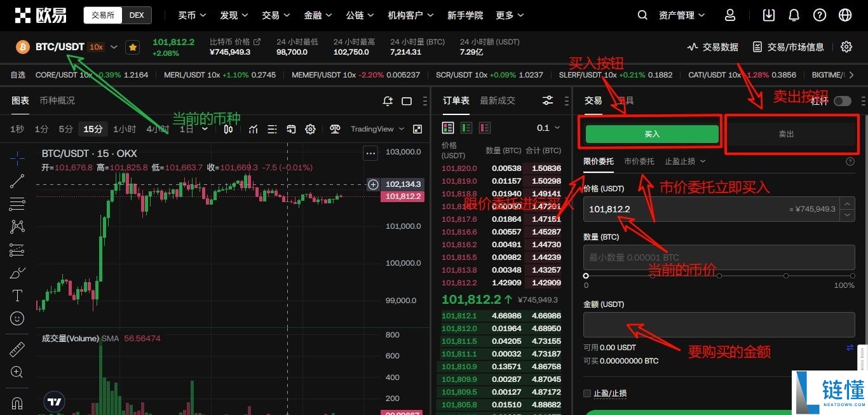Click the green 买入 button

[652, 134]
